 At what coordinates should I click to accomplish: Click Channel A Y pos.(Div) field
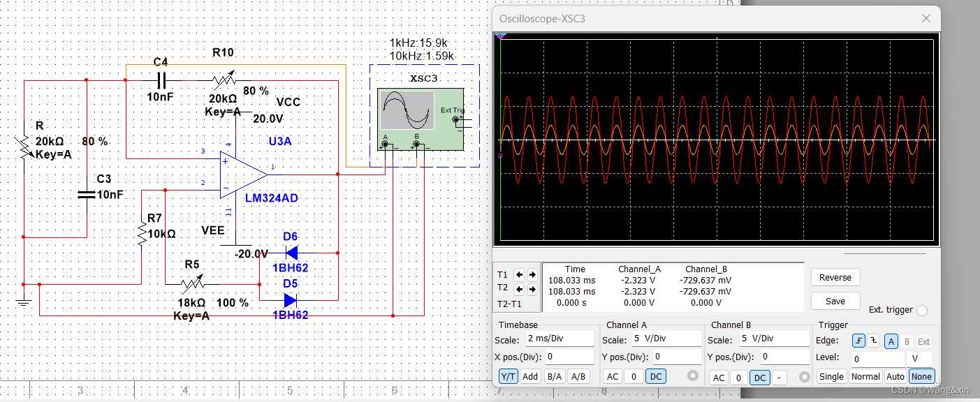(x=676, y=357)
